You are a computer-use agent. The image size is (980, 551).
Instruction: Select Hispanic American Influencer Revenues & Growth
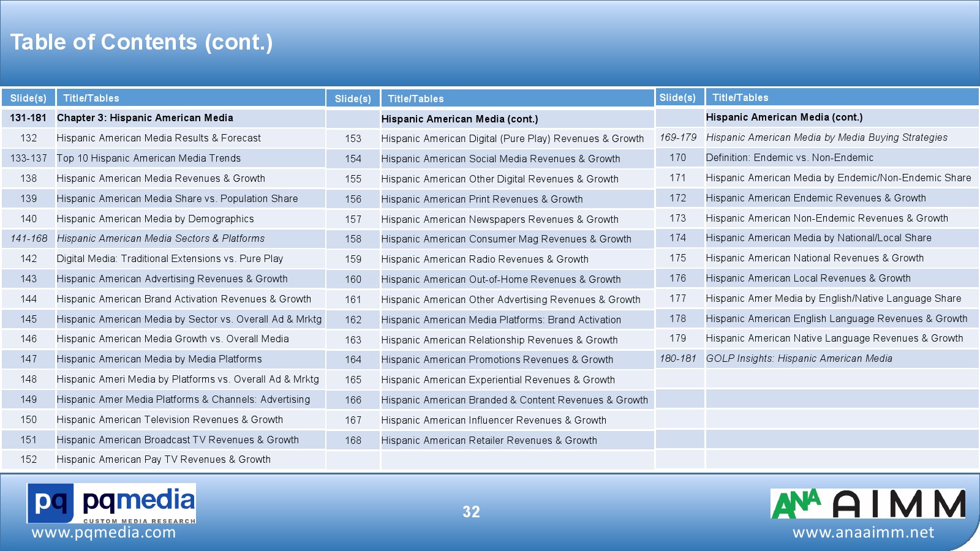[x=494, y=421]
